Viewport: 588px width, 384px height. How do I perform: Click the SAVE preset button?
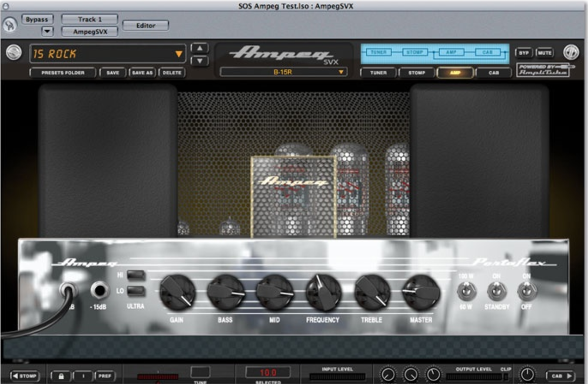coord(113,73)
